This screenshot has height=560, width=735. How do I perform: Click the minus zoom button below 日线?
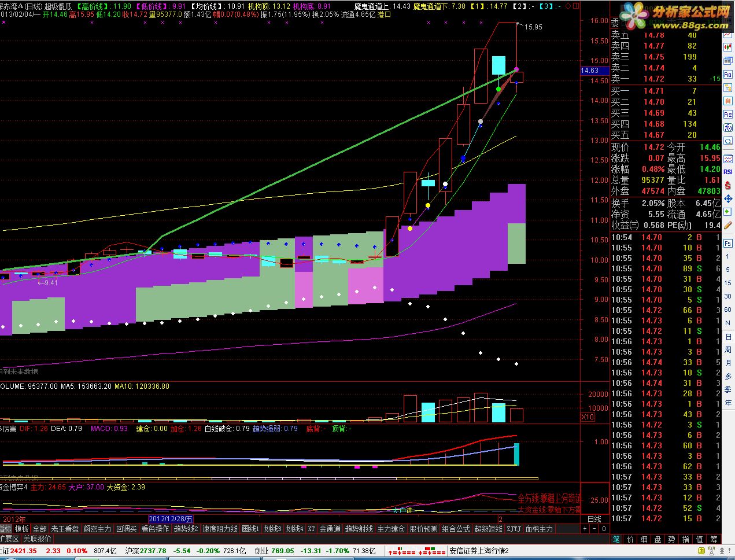pyautogui.click(x=594, y=529)
